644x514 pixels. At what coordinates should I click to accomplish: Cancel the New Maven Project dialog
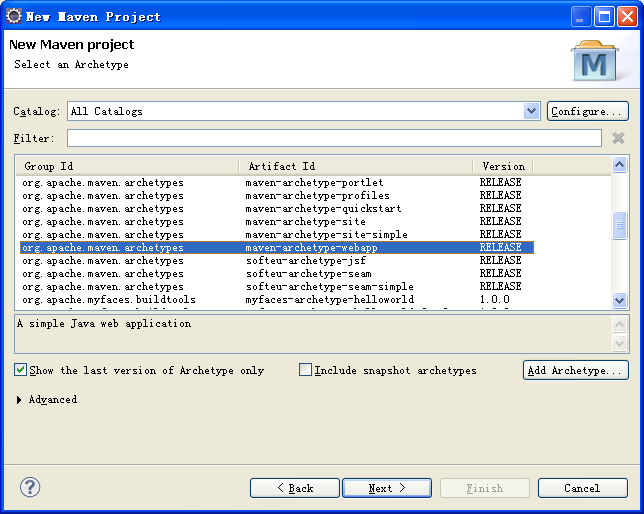pos(583,488)
